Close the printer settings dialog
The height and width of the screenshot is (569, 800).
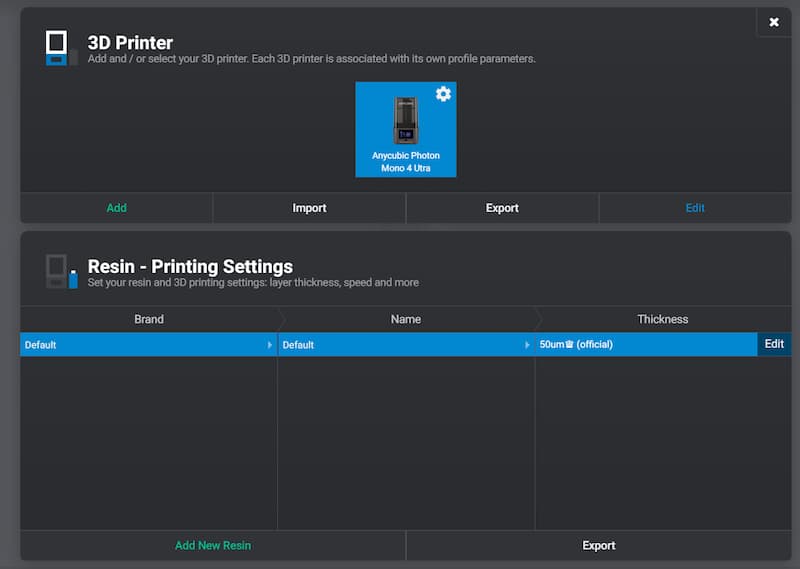click(x=773, y=22)
